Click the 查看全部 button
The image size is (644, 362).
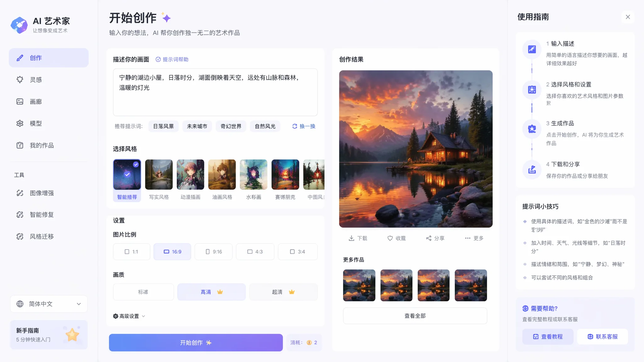[415, 316]
